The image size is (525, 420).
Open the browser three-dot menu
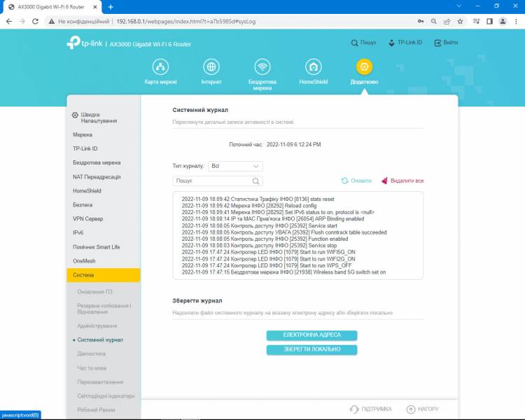tap(516, 22)
